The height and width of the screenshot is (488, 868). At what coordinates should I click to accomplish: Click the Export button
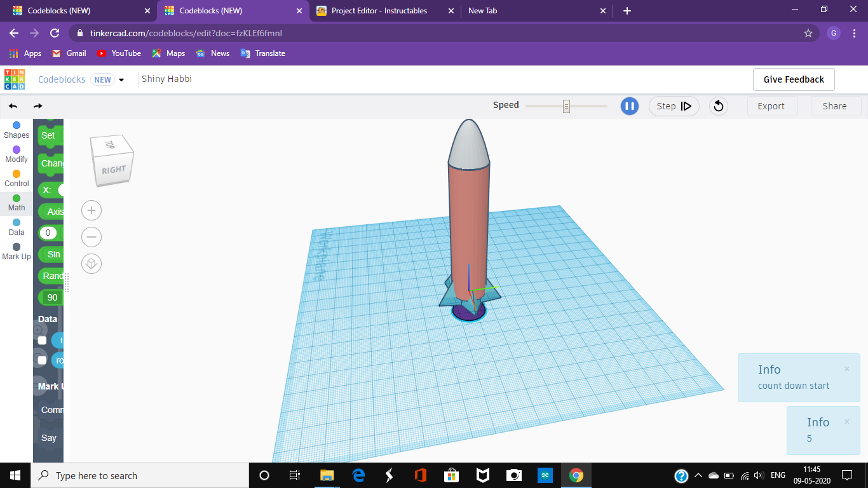coord(772,106)
